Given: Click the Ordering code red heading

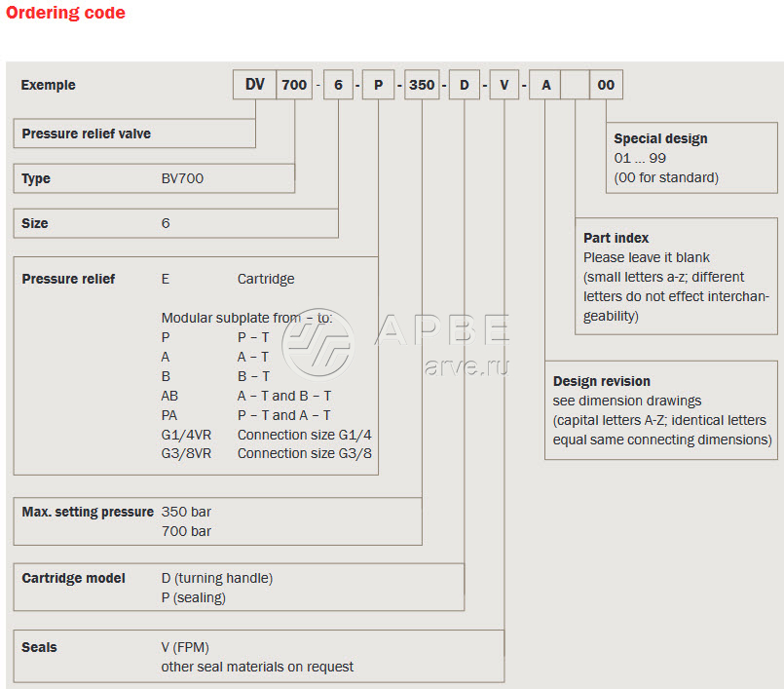Looking at the screenshot, I should 65,13.
